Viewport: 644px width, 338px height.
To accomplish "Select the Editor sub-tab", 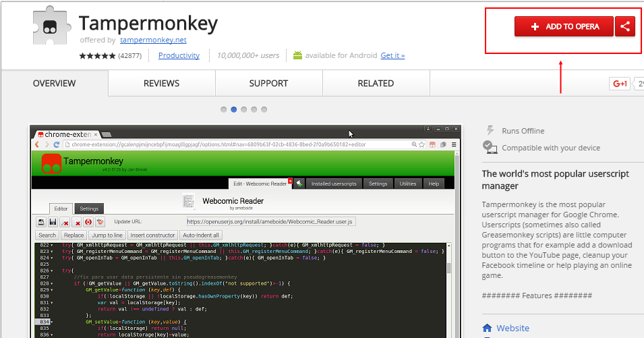I will [x=61, y=208].
